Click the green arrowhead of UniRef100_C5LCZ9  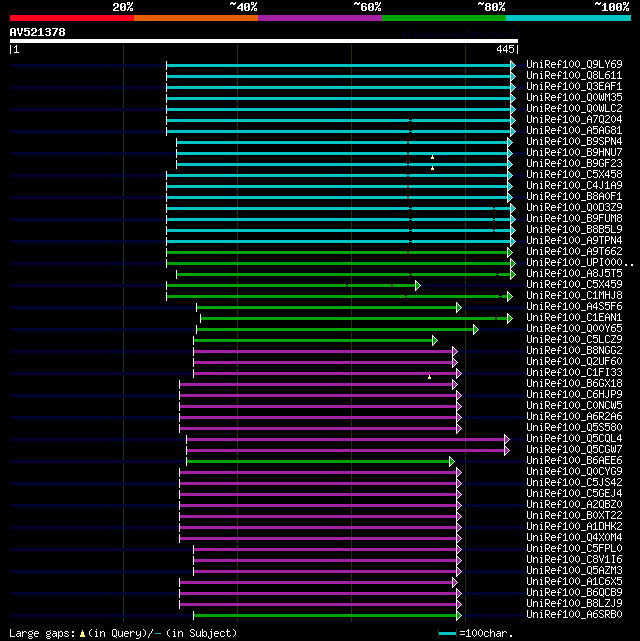pyautogui.click(x=435, y=340)
